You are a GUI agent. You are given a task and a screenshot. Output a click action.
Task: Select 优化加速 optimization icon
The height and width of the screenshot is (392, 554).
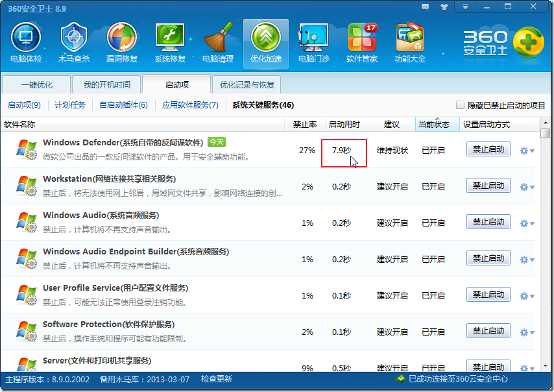point(266,44)
